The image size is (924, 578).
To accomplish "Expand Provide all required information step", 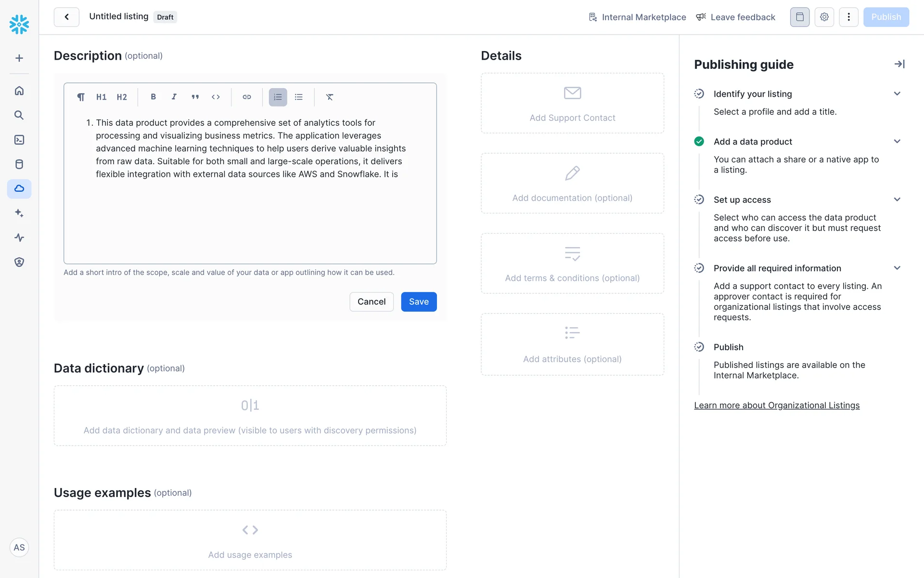I will 897,268.
